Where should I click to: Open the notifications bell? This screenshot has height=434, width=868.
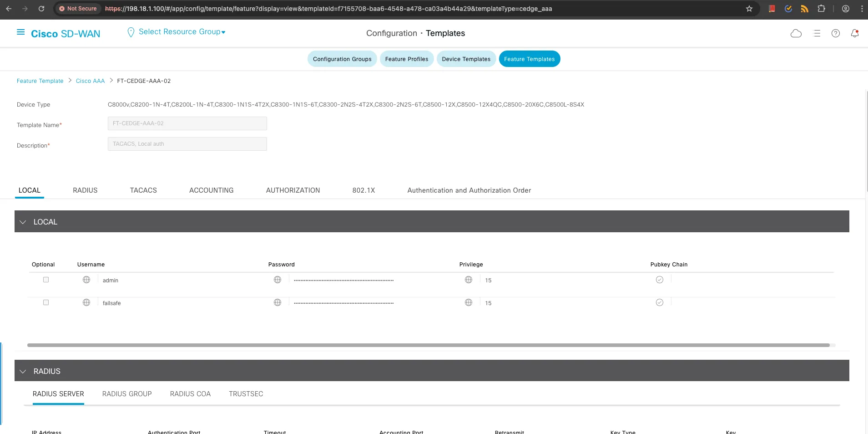(855, 33)
